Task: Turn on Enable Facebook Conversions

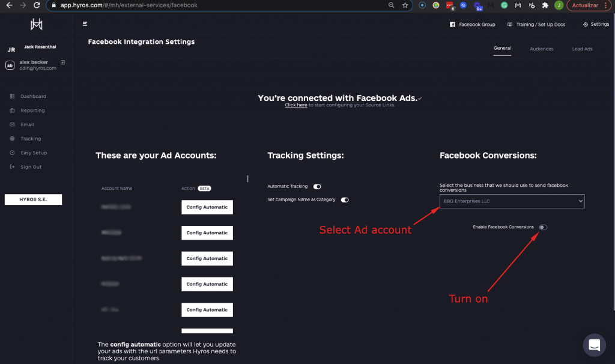Action: coord(543,228)
